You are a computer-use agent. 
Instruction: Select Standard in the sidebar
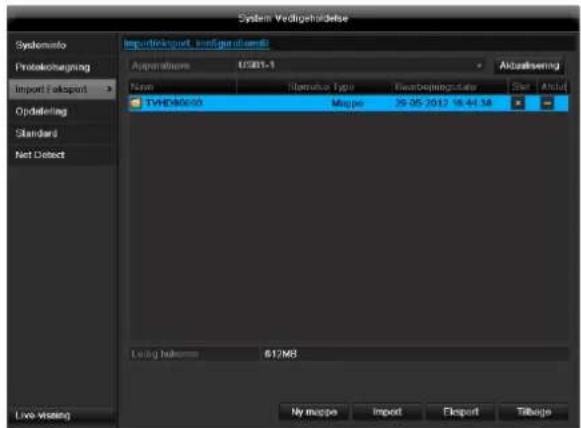36,133
